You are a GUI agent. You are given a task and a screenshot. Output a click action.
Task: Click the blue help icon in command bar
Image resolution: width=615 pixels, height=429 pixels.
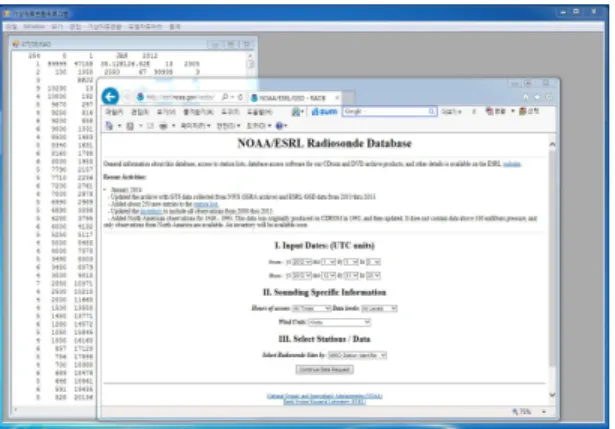tap(279, 126)
